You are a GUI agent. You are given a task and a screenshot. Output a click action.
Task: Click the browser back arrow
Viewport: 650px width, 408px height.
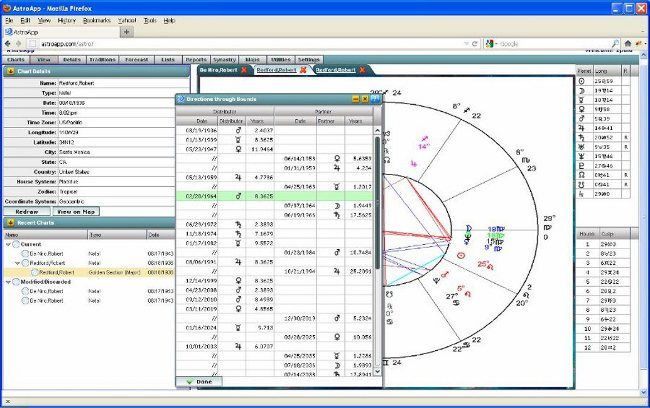click(x=9, y=44)
